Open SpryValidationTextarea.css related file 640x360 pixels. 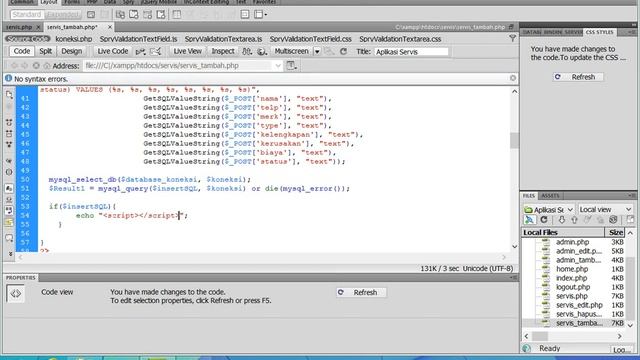pos(400,39)
